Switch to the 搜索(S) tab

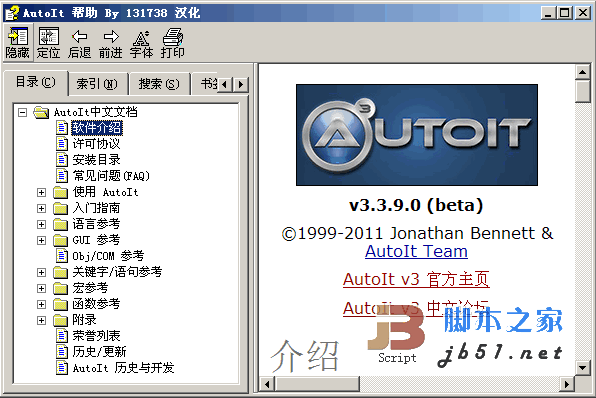[x=159, y=84]
